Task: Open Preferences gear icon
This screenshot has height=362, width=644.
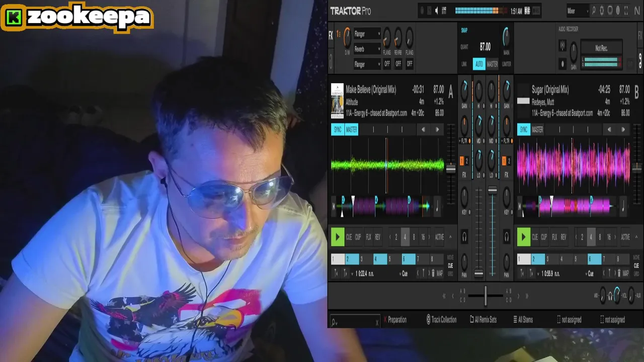Action: pyautogui.click(x=602, y=10)
